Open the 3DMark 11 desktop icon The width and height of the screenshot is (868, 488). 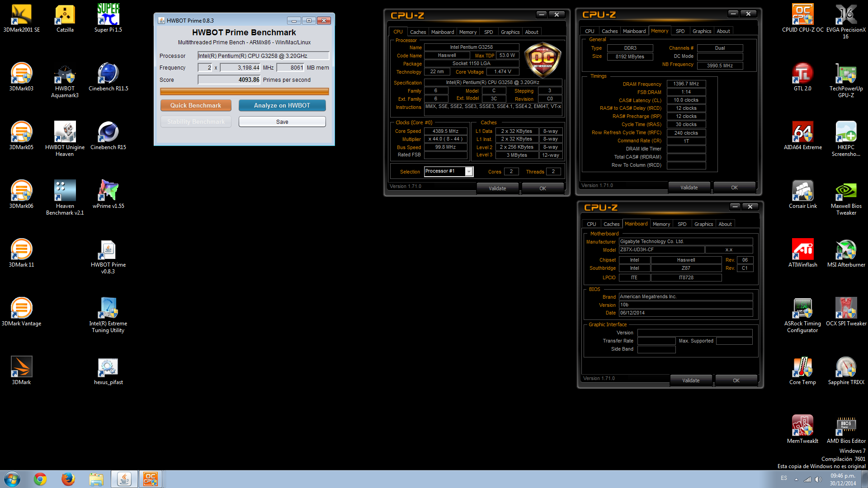pyautogui.click(x=21, y=253)
